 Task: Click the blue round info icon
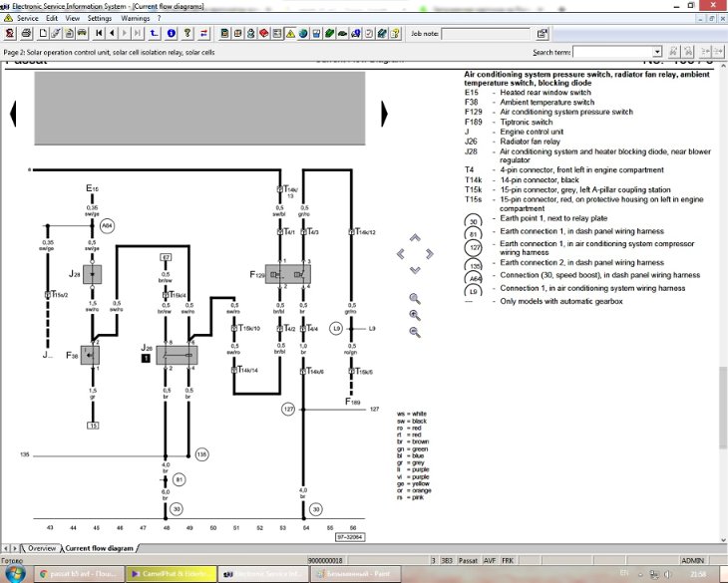[x=172, y=34]
